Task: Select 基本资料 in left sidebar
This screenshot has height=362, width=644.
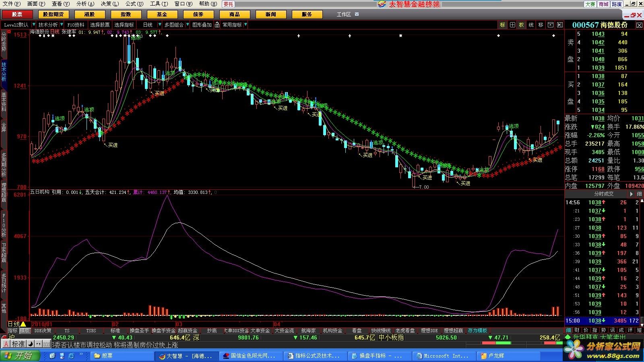Action: [4, 102]
